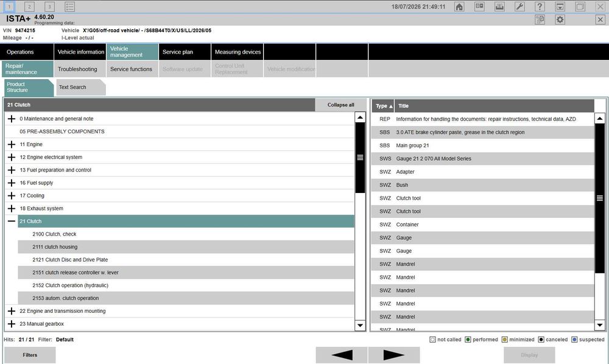This screenshot has height=364, width=609.
Task: Sort by the Type column header
Action: 383,105
